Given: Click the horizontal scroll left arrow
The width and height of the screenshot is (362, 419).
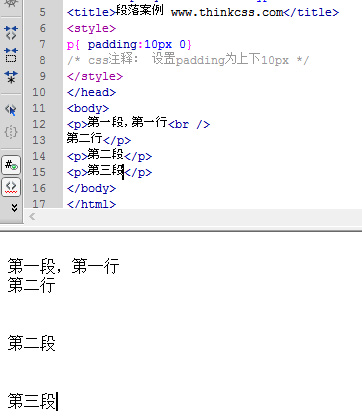Looking at the screenshot, I should pyautogui.click(x=32, y=217).
